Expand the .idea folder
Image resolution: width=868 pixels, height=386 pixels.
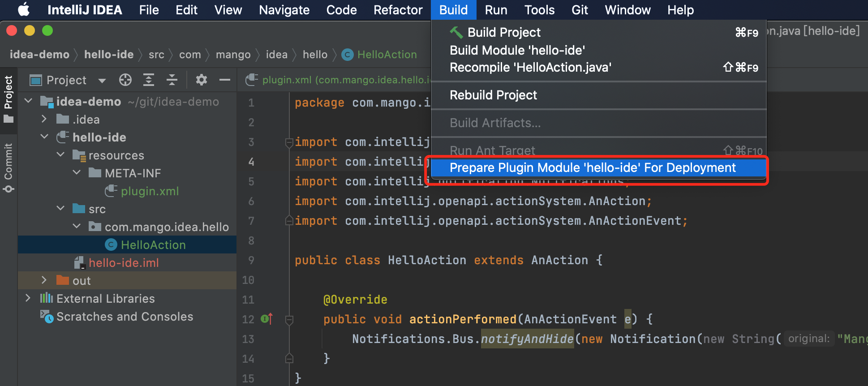point(44,119)
